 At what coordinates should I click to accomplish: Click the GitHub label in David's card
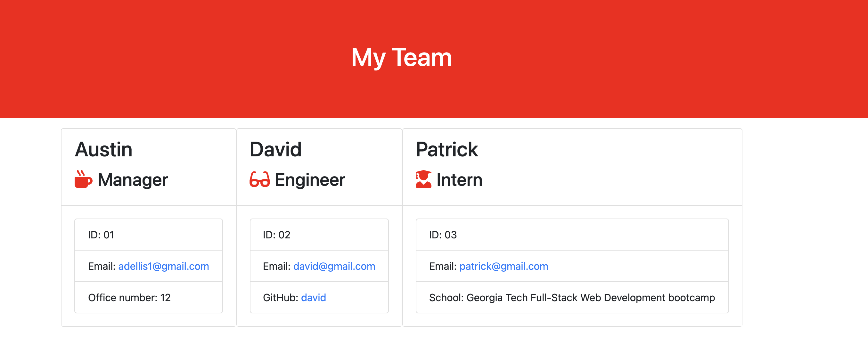[280, 298]
